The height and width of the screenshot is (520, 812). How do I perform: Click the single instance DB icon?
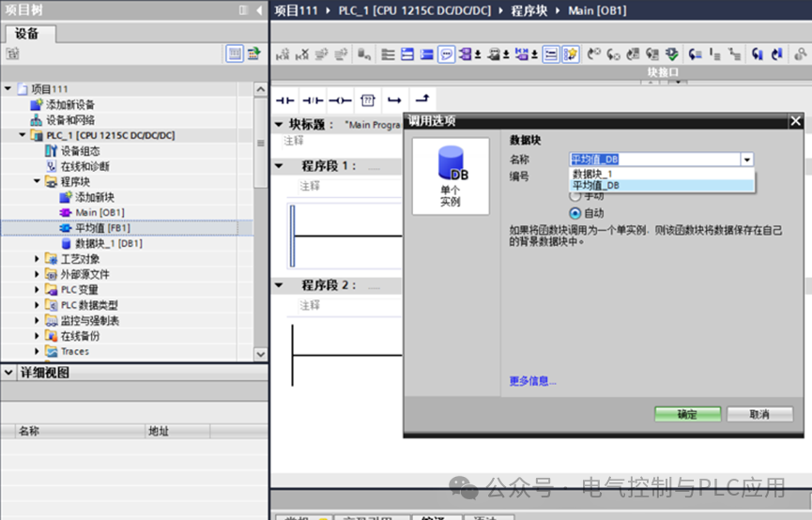(451, 176)
